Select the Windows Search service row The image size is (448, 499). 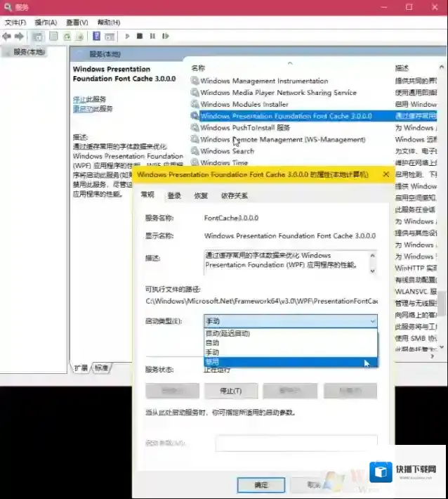[227, 151]
